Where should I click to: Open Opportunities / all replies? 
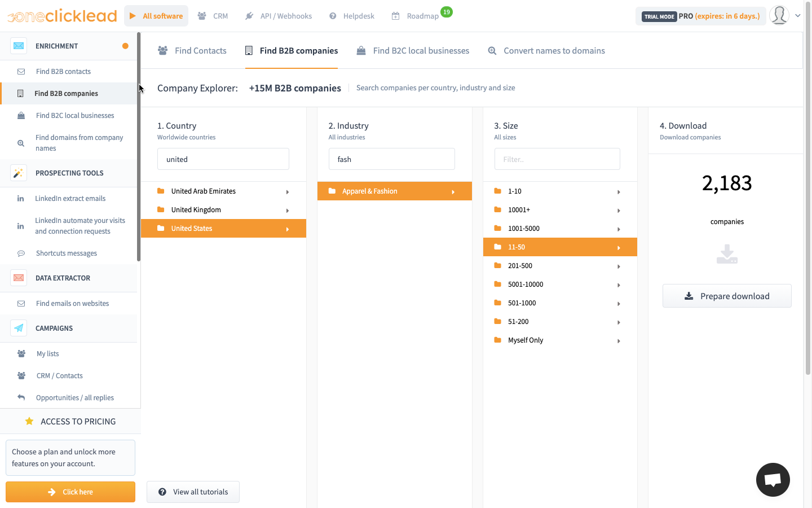point(69,398)
